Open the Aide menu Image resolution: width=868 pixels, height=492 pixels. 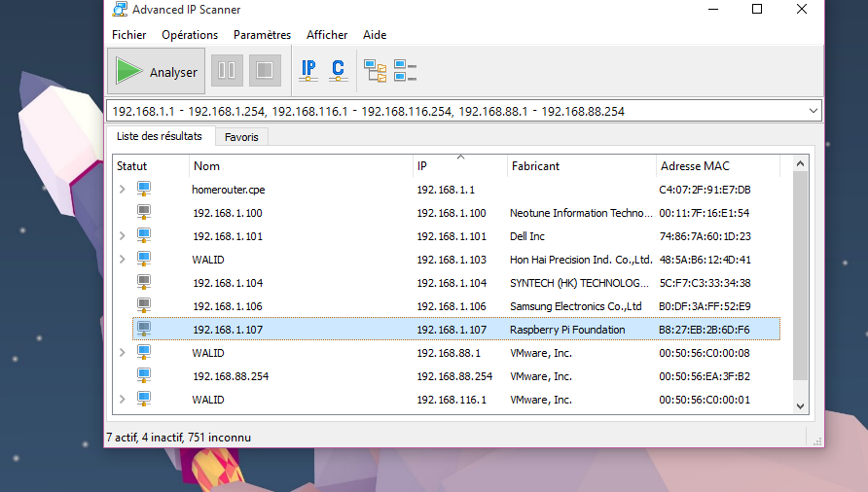tap(375, 35)
